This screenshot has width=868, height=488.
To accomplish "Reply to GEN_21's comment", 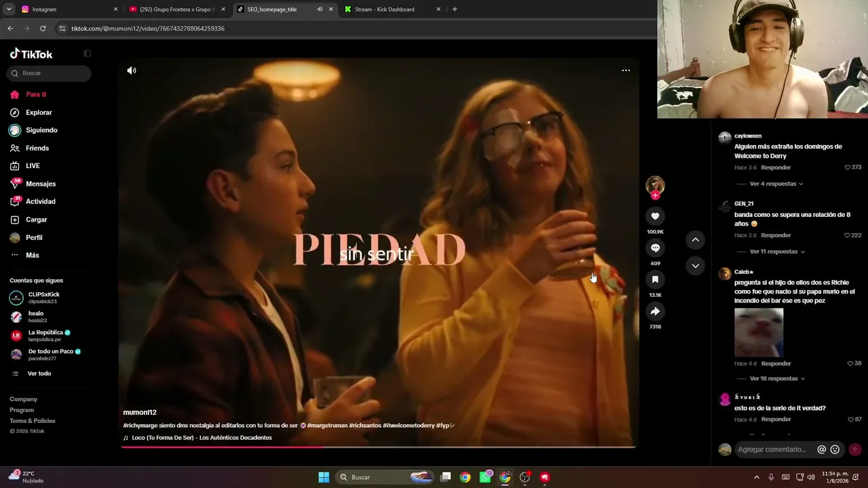I will tap(776, 235).
